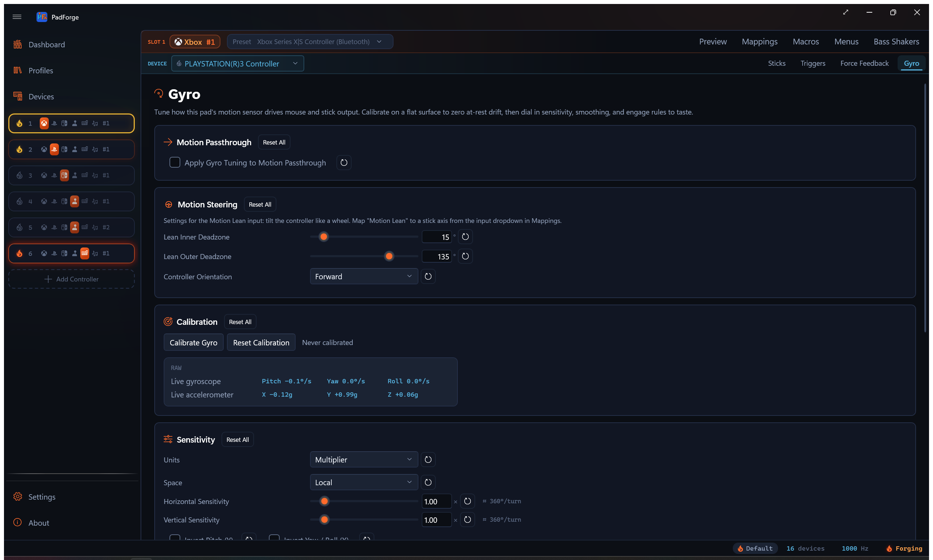Click the Profiles sidebar icon

coord(17,70)
